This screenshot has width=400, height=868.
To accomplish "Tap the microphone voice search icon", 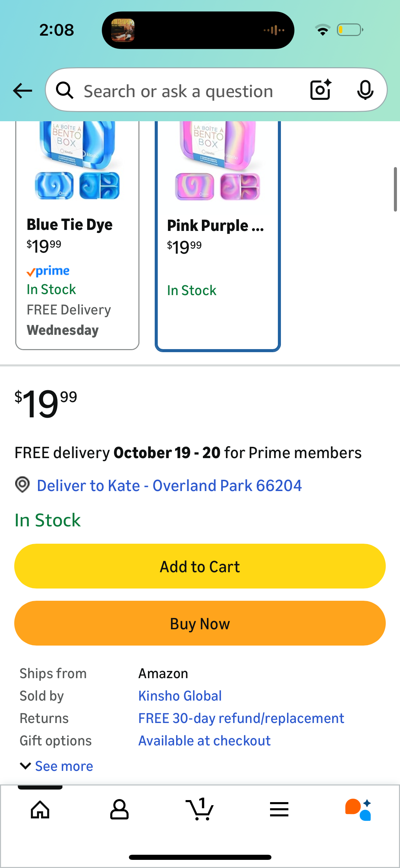I will click(365, 90).
